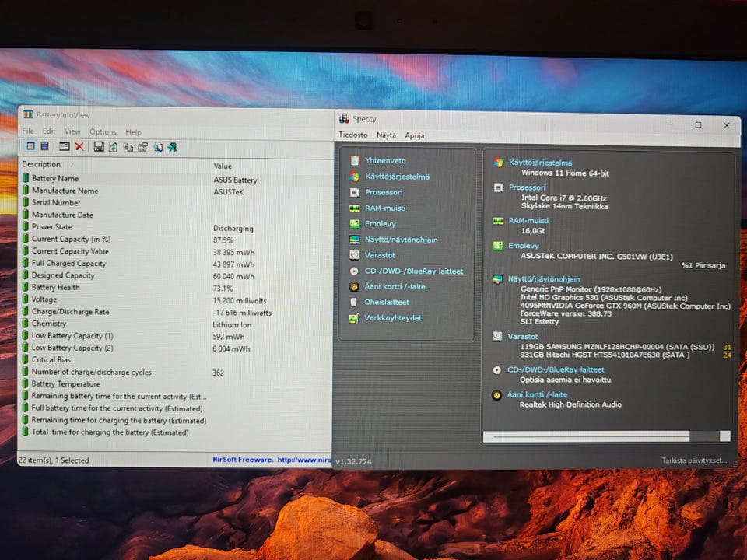Click the find icon in BatteryInfoView toolbar
747x560 pixels.
[158, 147]
